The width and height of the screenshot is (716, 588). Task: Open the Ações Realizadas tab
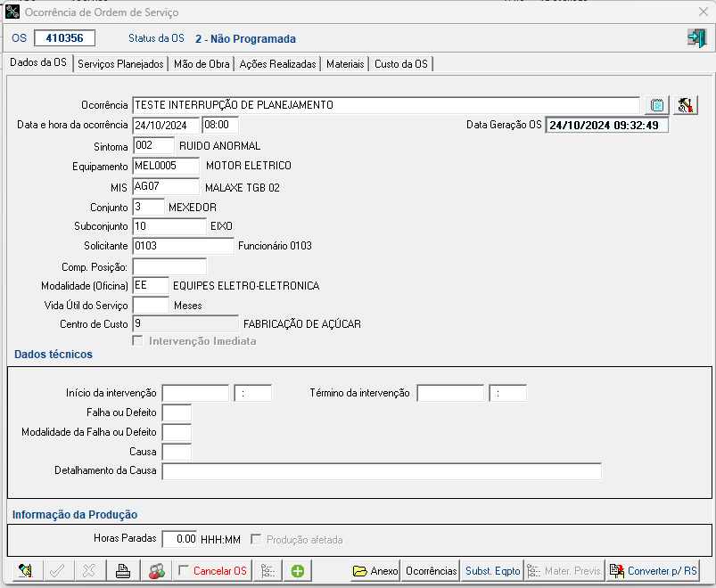coord(277,64)
